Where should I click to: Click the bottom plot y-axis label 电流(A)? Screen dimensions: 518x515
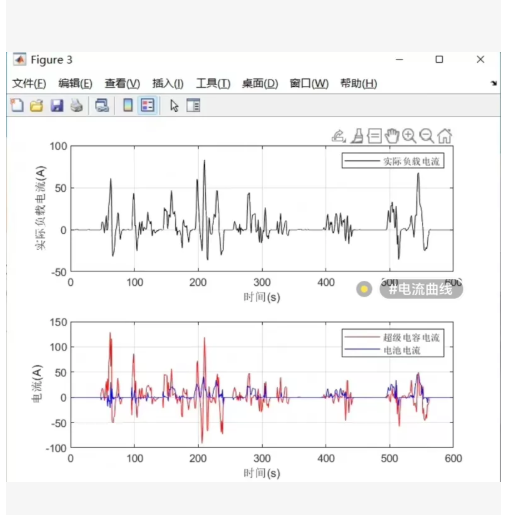click(x=37, y=383)
